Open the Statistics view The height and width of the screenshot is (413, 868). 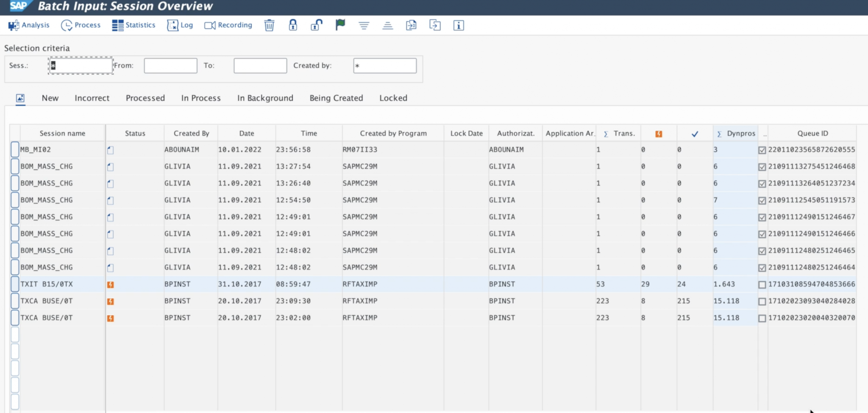[134, 25]
